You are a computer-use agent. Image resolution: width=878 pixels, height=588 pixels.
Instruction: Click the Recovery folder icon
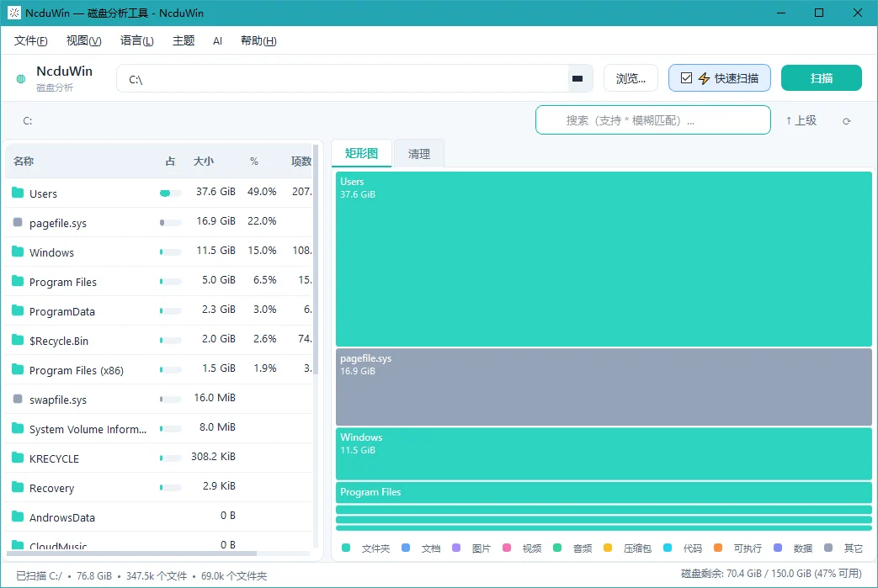(x=18, y=487)
